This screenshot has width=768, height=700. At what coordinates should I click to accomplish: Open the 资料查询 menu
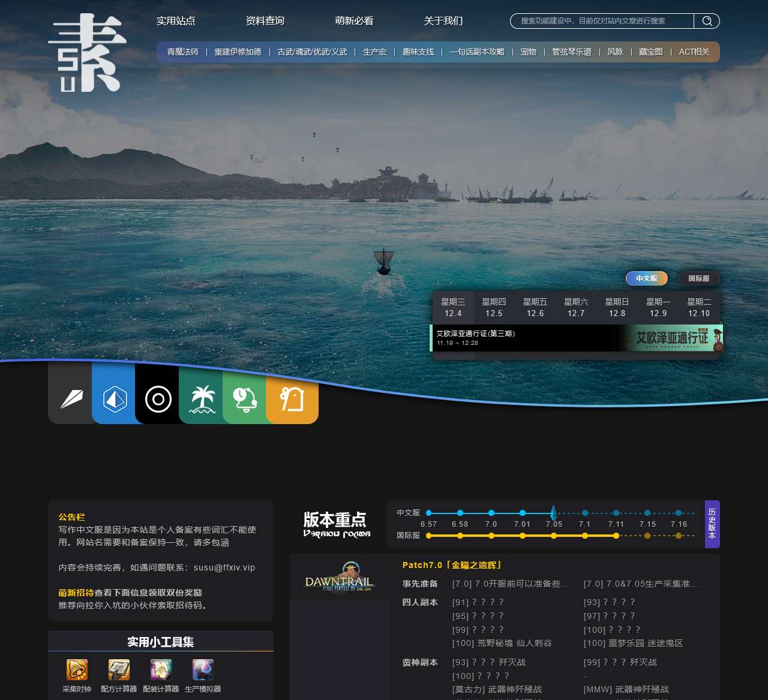click(265, 21)
